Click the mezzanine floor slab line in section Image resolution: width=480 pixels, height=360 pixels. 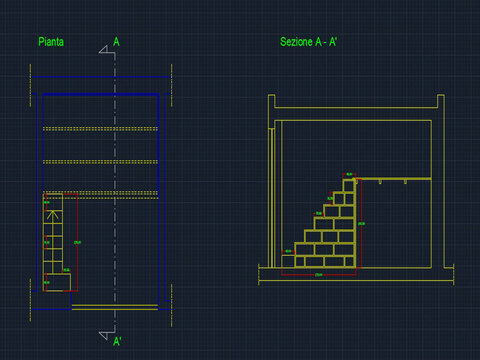tap(393, 179)
